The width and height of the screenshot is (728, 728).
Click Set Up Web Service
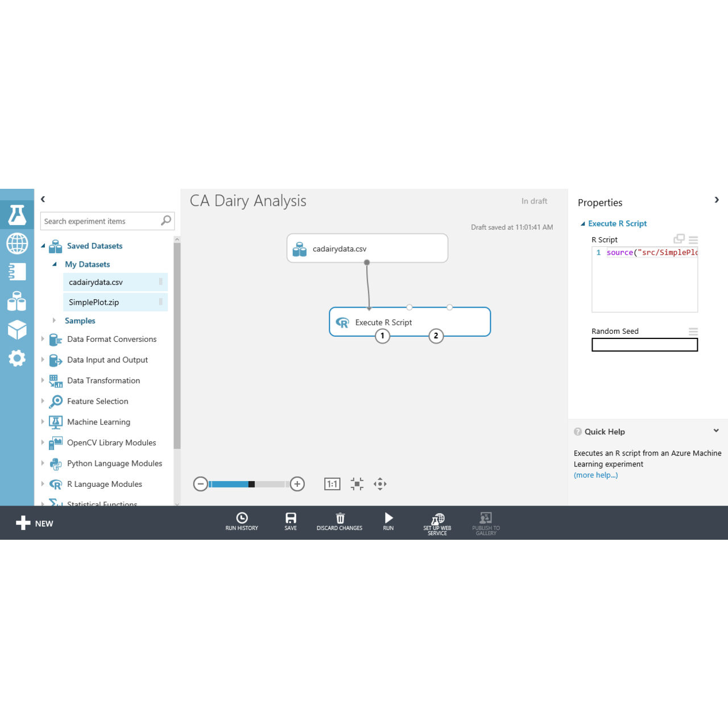point(437,522)
